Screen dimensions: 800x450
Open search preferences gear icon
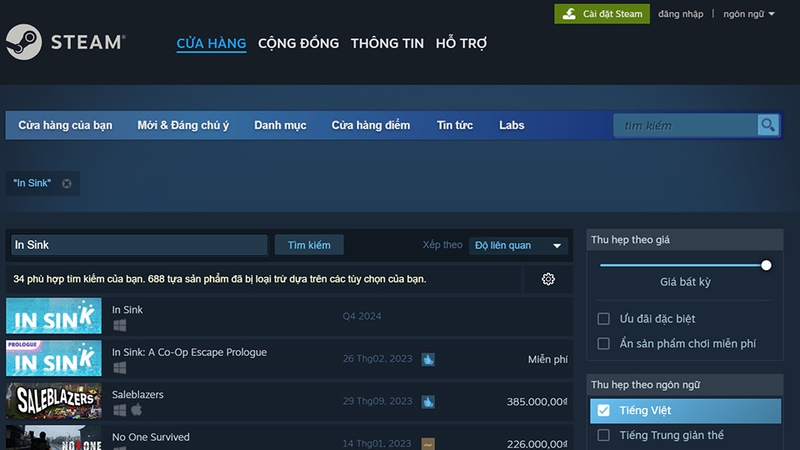(x=548, y=279)
